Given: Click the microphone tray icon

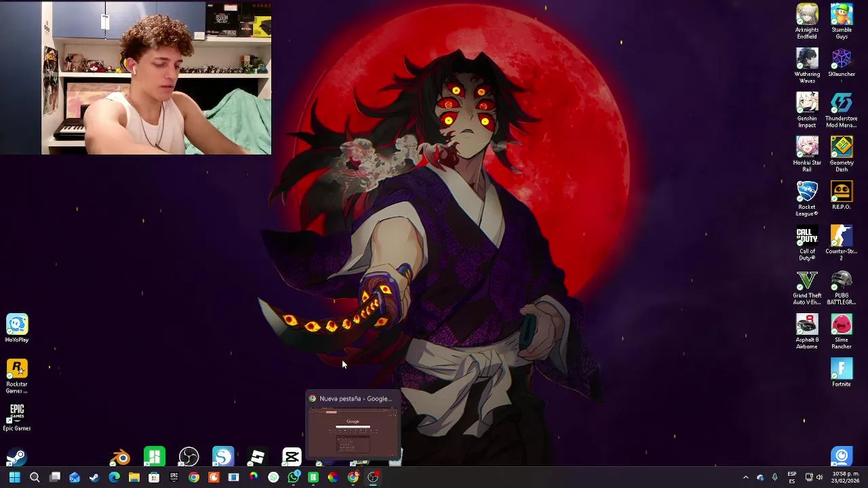Looking at the screenshot, I should tap(774, 477).
